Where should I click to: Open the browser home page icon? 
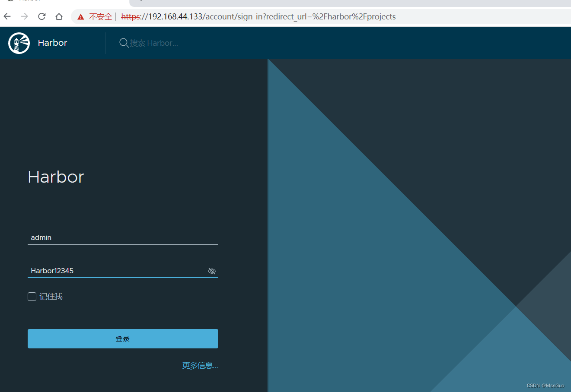[59, 16]
